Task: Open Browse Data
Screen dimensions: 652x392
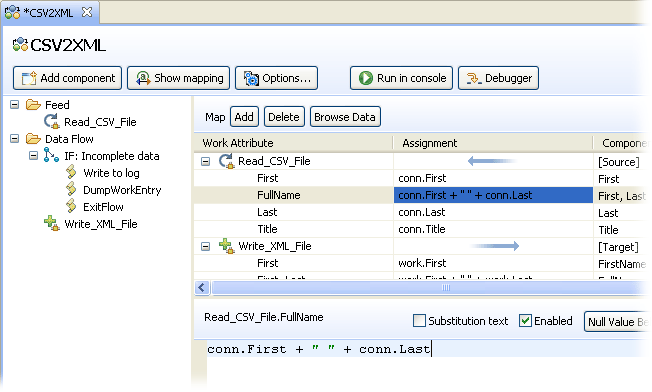Action: pyautogui.click(x=345, y=117)
